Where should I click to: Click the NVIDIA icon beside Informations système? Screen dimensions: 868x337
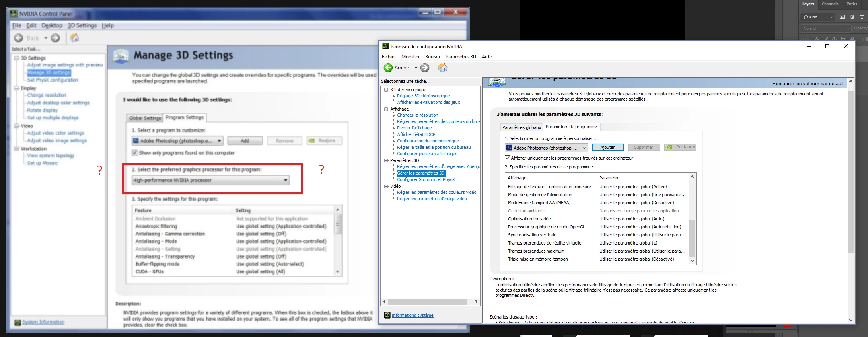pos(387,315)
